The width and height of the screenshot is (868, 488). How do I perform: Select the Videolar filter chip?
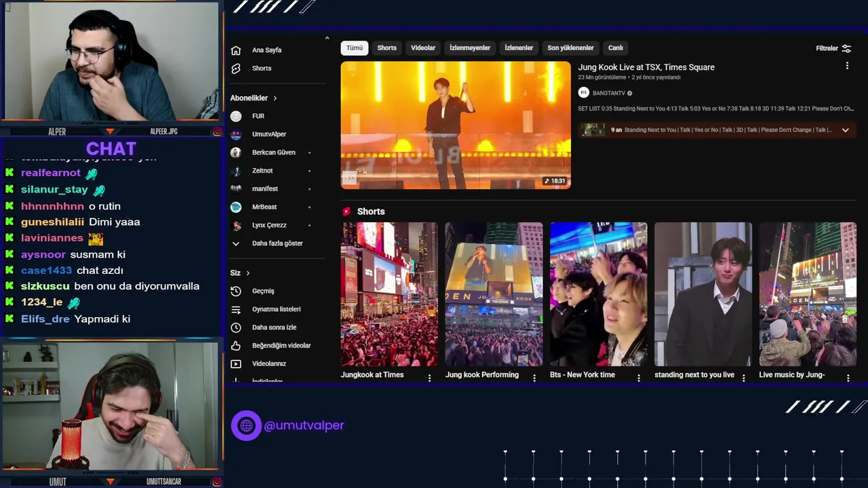(423, 48)
